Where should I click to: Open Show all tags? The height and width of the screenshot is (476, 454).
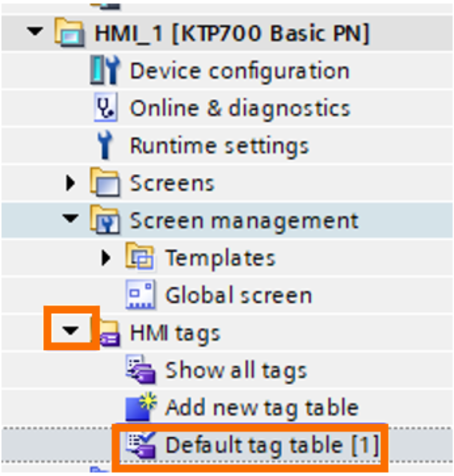click(x=236, y=371)
